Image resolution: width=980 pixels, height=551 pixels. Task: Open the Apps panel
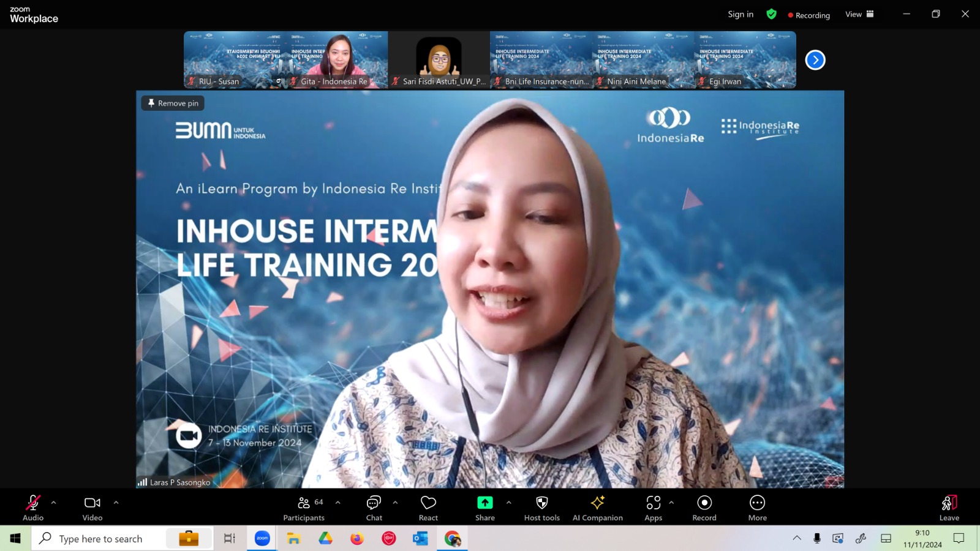coord(654,508)
